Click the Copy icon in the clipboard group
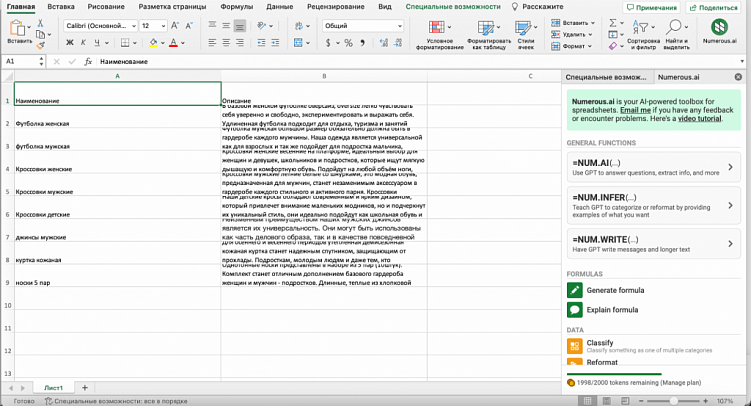Viewport: 751px width, 406px height. pos(40,34)
